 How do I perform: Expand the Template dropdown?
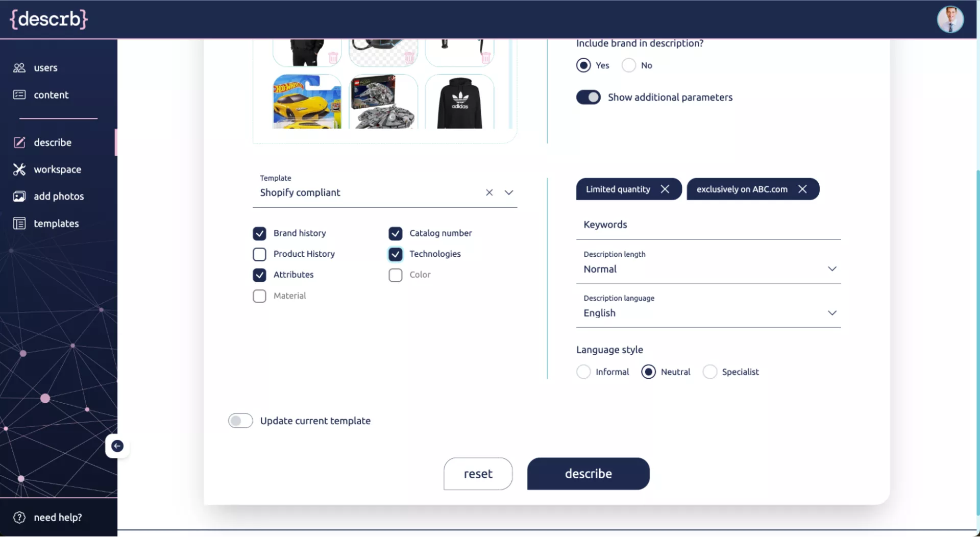[509, 192]
